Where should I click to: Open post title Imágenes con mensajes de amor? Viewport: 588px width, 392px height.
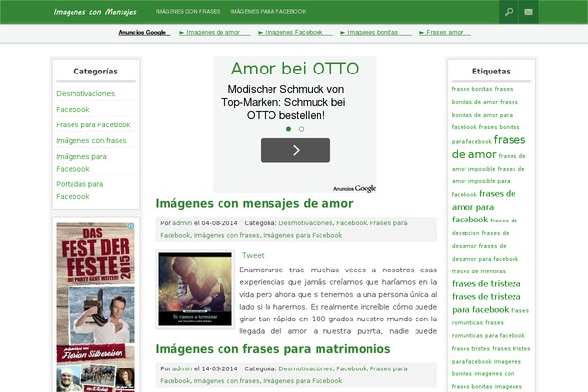[x=254, y=203]
